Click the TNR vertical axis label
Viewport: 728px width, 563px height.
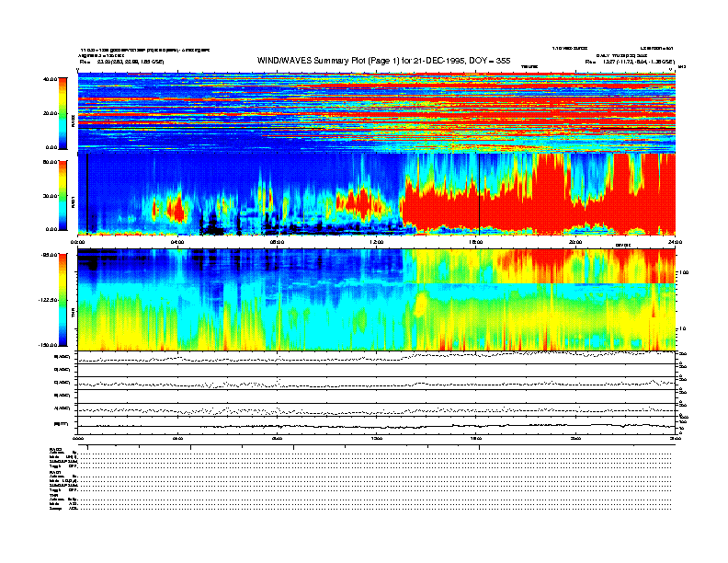tap(73, 314)
